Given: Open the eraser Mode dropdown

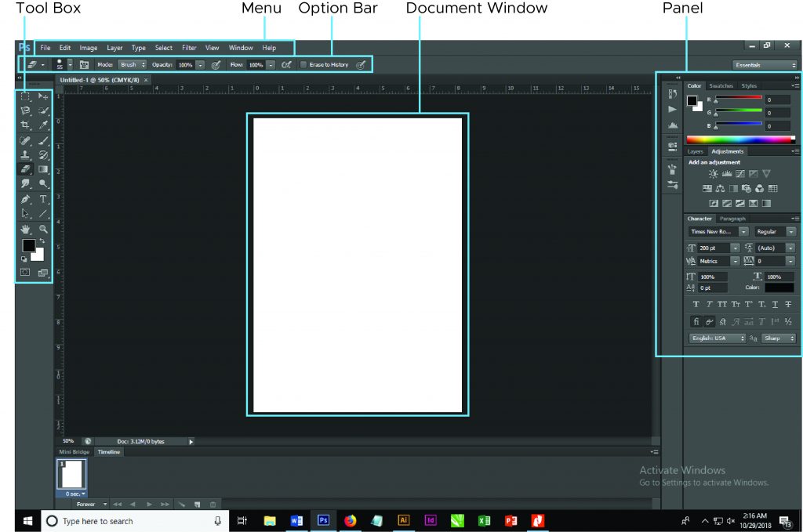Looking at the screenshot, I should 132,65.
